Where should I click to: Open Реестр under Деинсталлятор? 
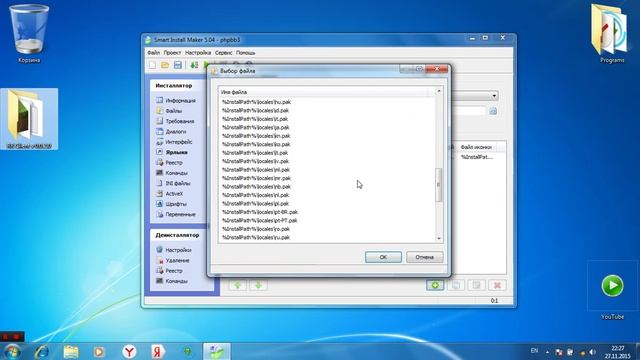169,271
